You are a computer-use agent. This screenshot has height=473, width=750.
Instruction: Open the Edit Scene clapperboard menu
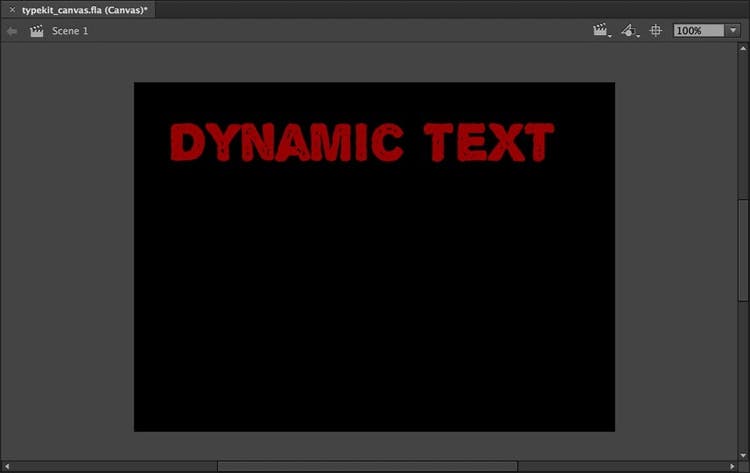click(x=602, y=31)
